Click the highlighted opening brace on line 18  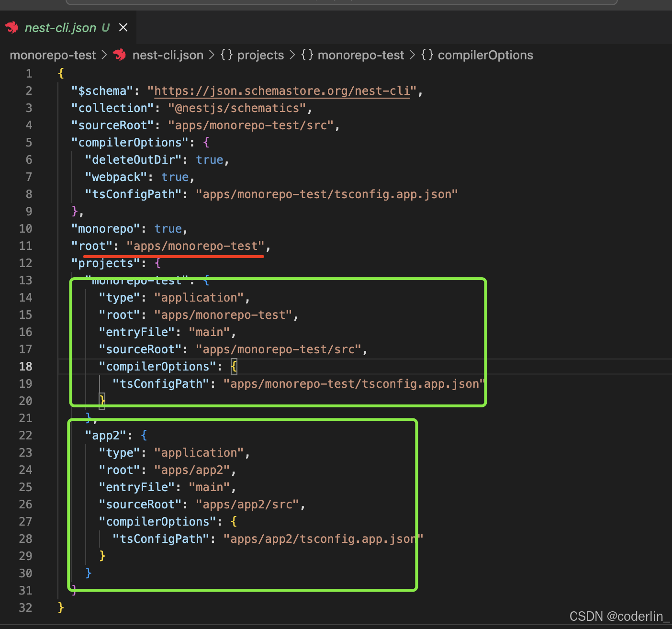point(234,367)
